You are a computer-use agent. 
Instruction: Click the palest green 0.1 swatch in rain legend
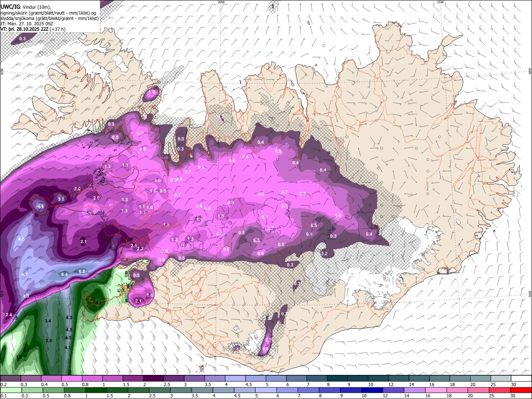(x=10, y=390)
